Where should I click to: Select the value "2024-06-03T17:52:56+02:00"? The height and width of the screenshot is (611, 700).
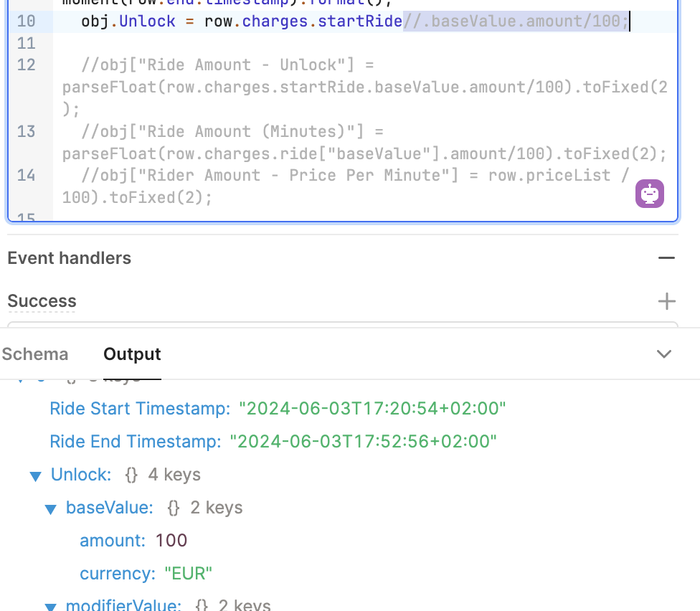tap(363, 442)
